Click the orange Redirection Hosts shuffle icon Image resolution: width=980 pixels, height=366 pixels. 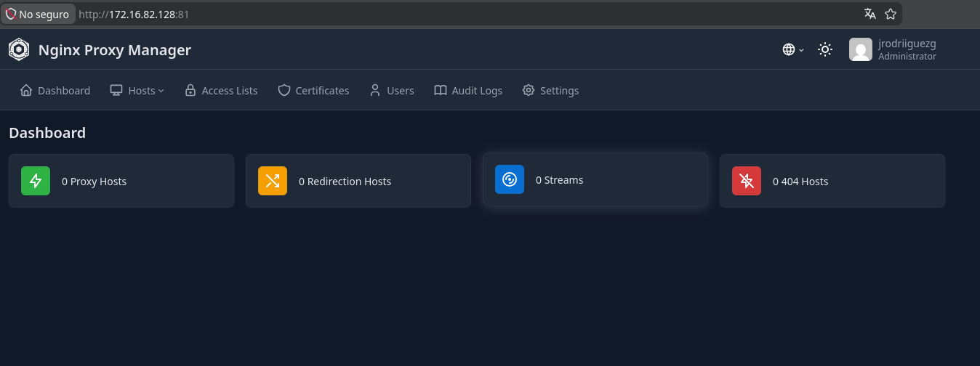click(x=273, y=181)
